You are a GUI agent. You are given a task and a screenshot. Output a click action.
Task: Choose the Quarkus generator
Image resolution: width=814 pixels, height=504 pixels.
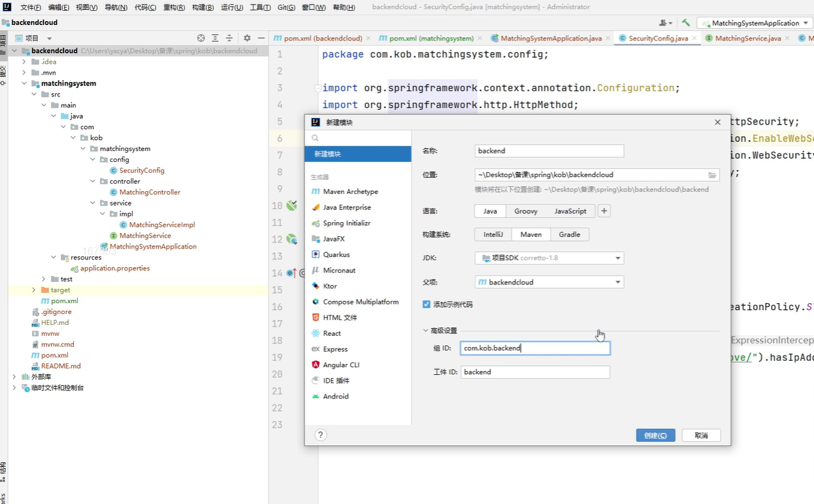pos(336,254)
